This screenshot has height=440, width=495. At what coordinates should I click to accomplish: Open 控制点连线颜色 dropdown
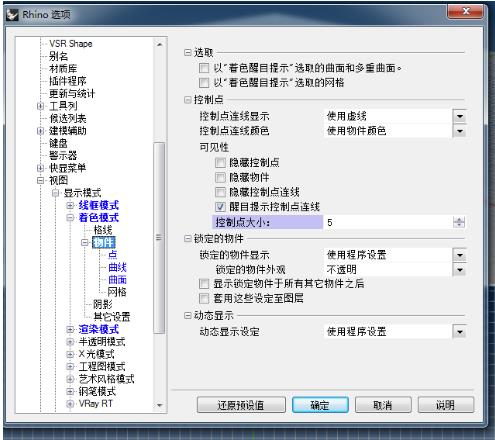coord(460,131)
